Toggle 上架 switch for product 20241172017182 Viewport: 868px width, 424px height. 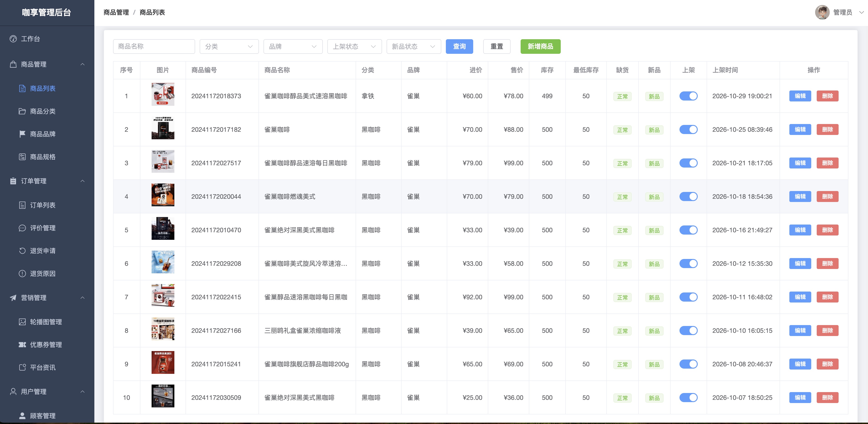(688, 129)
